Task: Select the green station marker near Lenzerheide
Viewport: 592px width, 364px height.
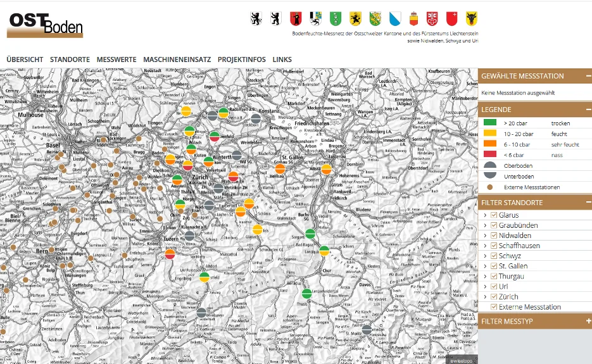Action: click(307, 294)
